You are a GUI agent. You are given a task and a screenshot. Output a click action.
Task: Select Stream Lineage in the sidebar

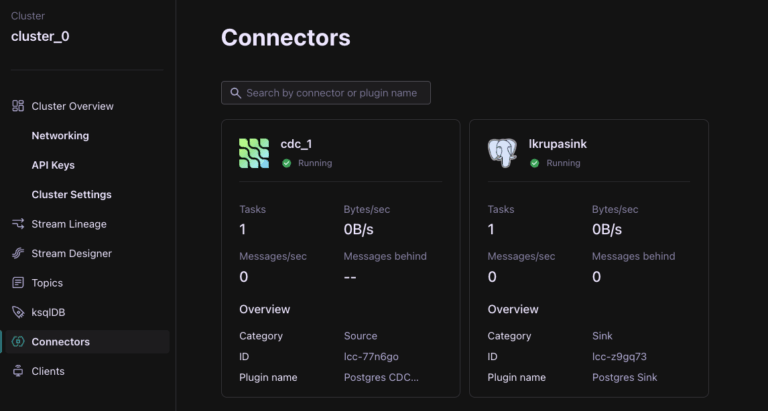(x=69, y=224)
